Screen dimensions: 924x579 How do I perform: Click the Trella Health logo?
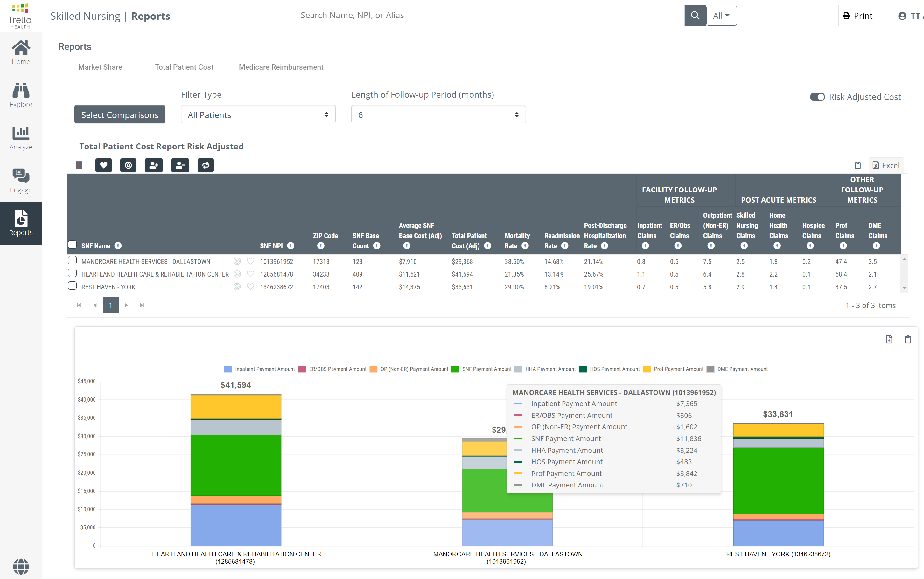coord(20,16)
